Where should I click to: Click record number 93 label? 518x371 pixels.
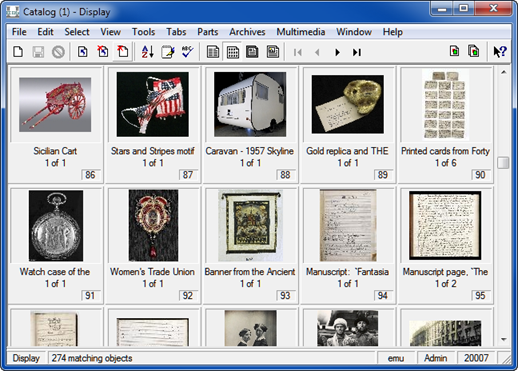[x=285, y=295]
